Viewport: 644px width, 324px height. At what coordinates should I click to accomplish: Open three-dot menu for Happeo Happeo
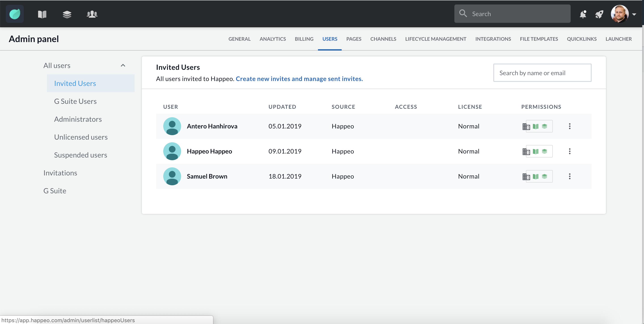tap(570, 151)
